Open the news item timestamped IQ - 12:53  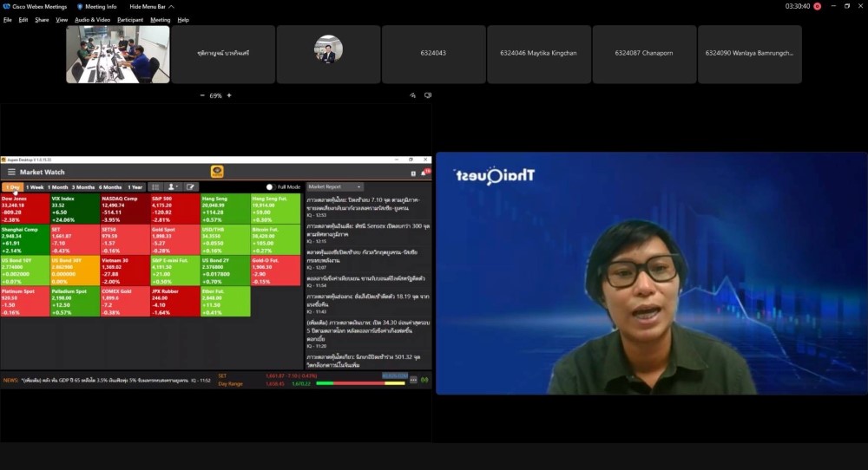coord(367,207)
